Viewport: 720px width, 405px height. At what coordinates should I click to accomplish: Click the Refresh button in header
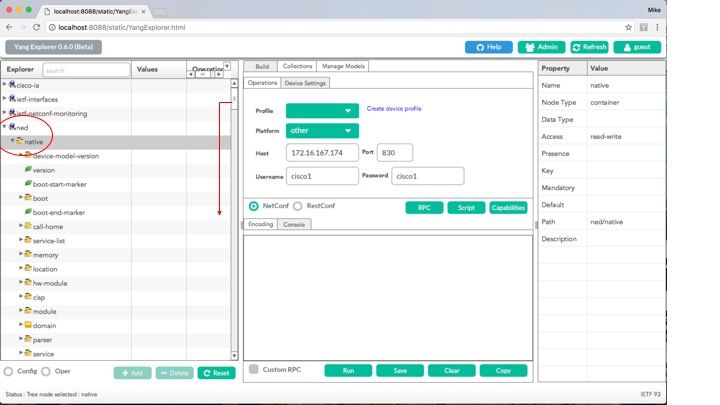590,47
